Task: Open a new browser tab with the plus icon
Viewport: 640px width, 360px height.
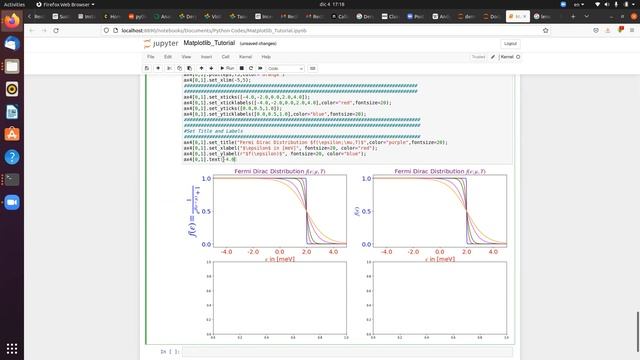Action: (x=573, y=16)
